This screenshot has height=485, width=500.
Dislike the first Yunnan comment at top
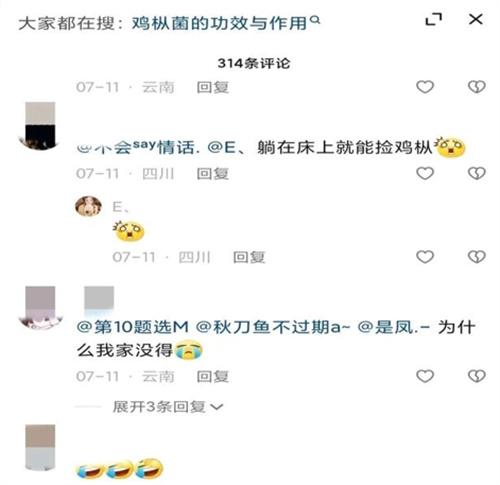click(477, 87)
